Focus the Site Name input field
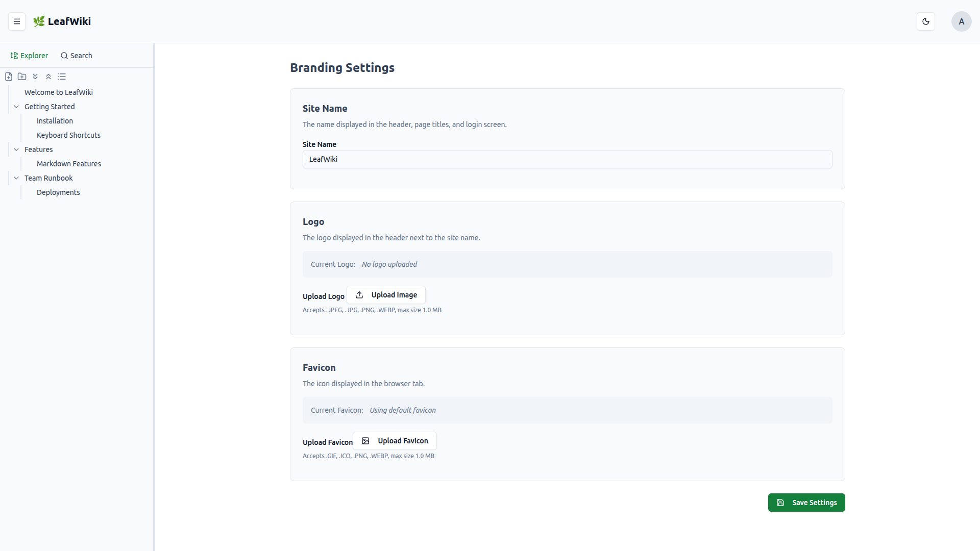Screen dimensions: 980x551 [567, 159]
